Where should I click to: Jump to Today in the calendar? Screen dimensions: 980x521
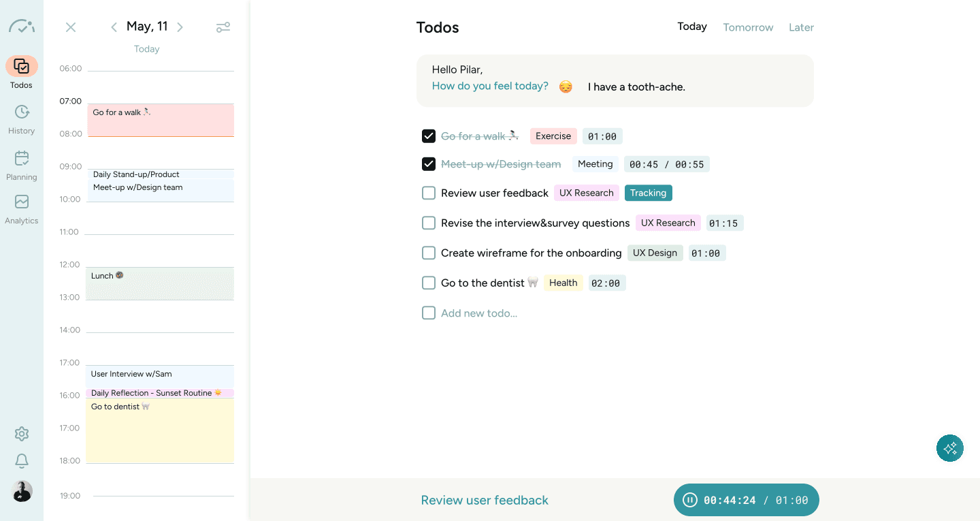coord(146,48)
